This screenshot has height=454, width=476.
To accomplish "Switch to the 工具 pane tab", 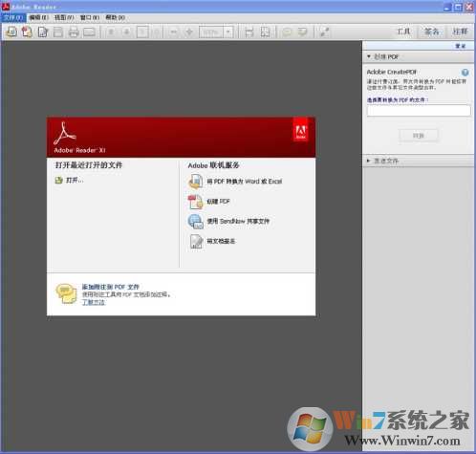I will [404, 32].
